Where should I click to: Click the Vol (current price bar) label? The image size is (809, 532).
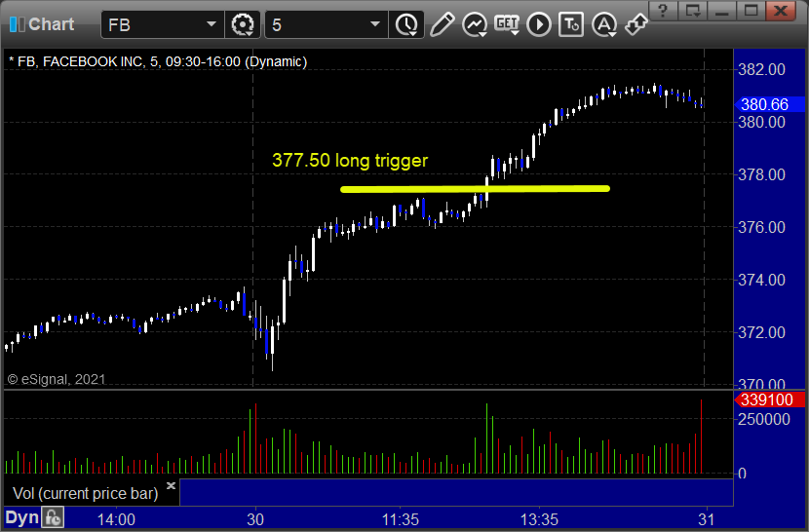point(85,493)
